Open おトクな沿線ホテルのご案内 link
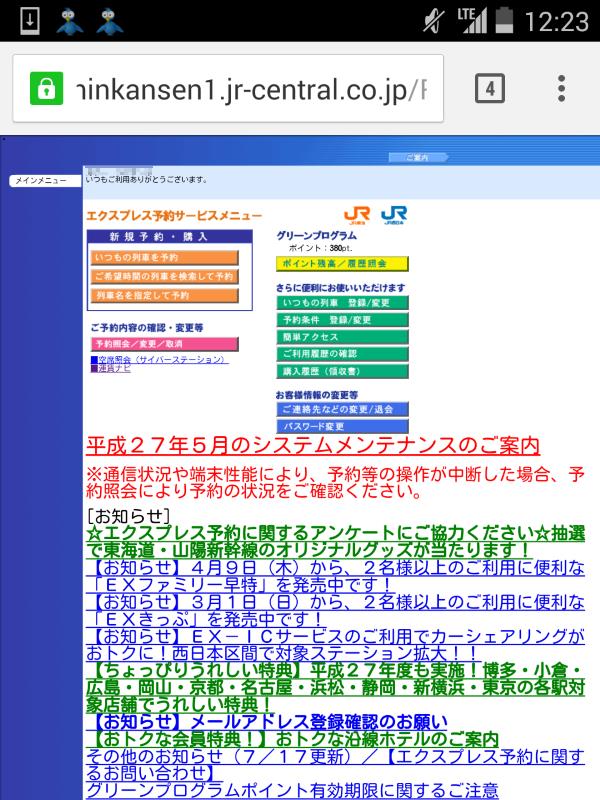 (292, 739)
